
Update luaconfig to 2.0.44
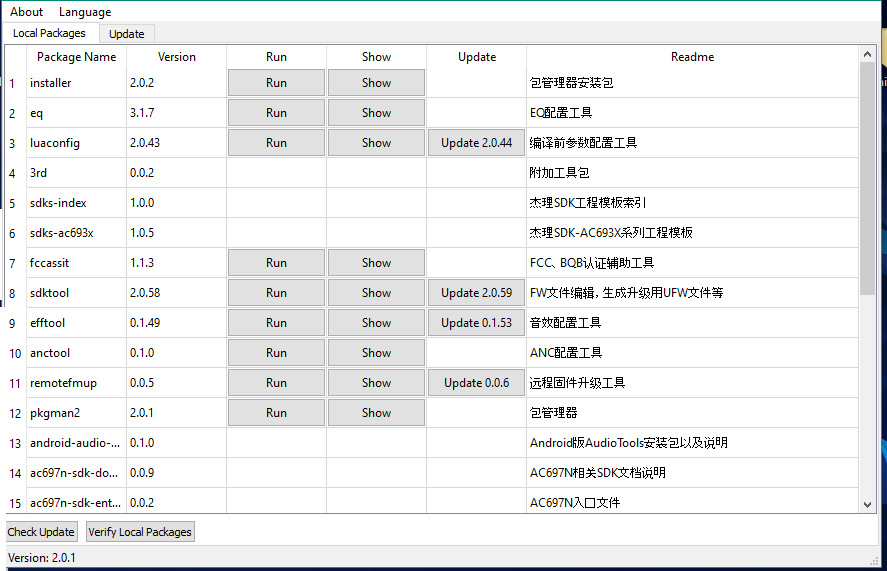pyautogui.click(x=476, y=143)
